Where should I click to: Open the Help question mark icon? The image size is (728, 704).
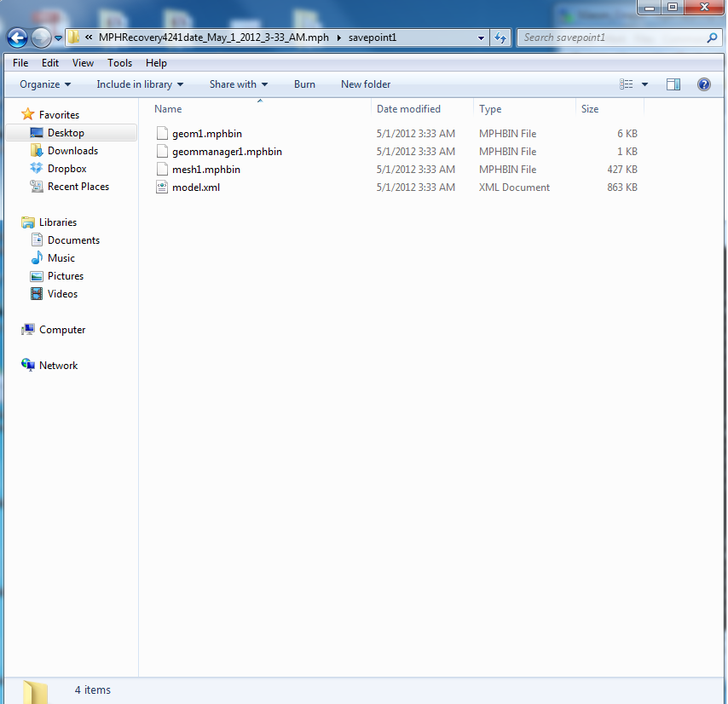[x=704, y=84]
